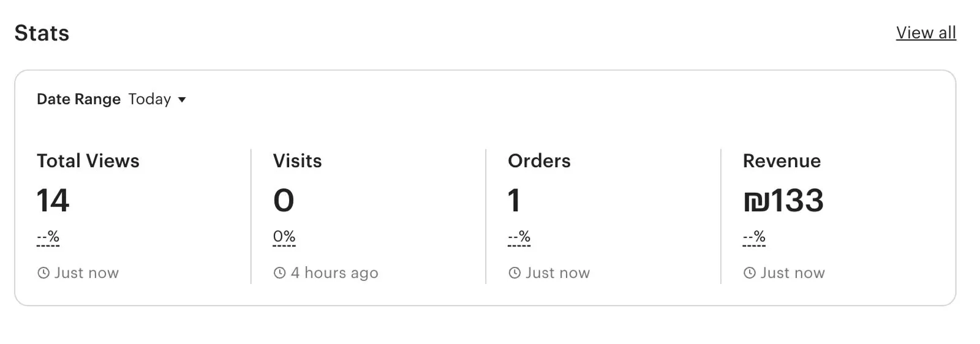The height and width of the screenshot is (344, 980).
Task: Click the Total Views count 14
Action: click(x=53, y=201)
